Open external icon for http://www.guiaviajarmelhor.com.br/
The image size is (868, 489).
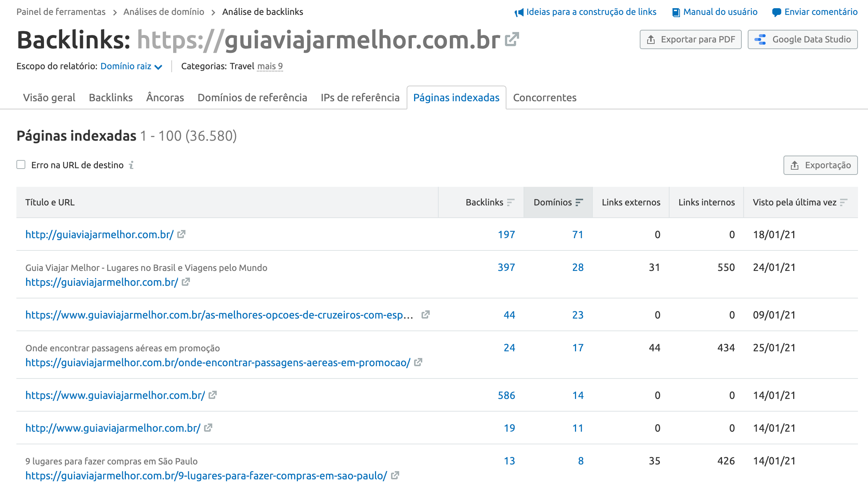click(208, 428)
